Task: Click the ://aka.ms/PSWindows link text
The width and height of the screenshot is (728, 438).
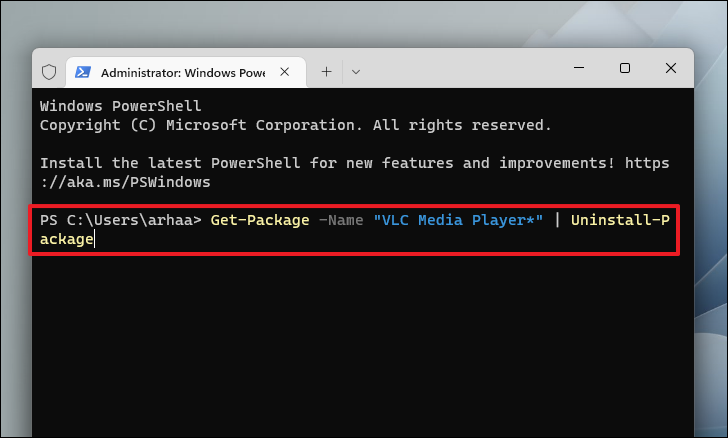Action: pyautogui.click(x=125, y=182)
